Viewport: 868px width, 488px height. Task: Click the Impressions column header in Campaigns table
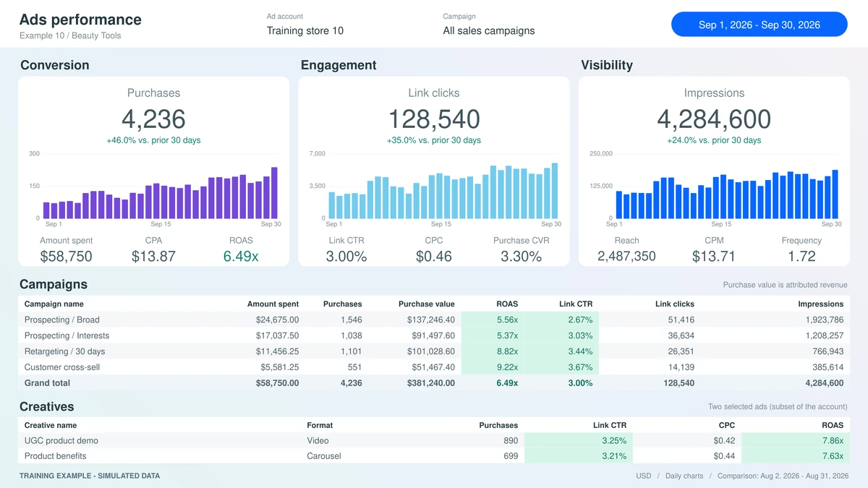[821, 304]
